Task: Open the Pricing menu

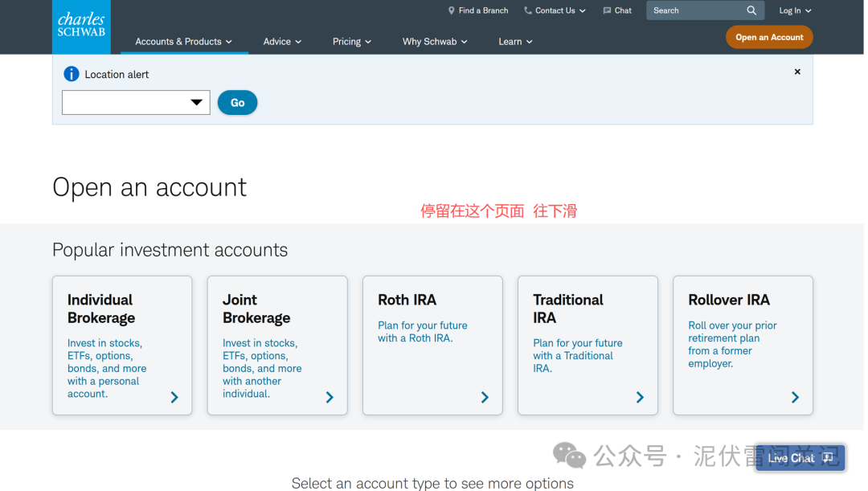Action: pyautogui.click(x=352, y=42)
